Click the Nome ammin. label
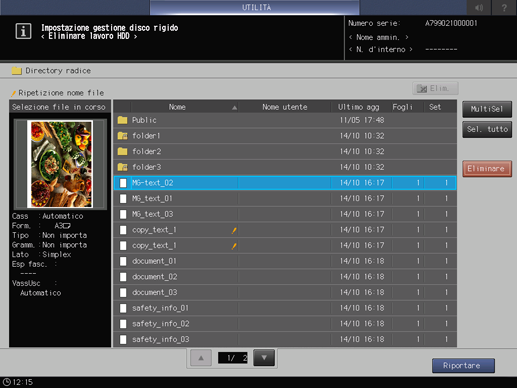Screen dimensions: 517x388 click(x=378, y=37)
